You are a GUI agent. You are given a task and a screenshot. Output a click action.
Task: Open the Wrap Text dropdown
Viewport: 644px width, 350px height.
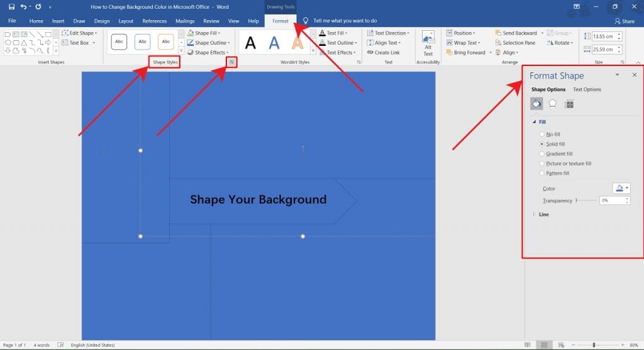(463, 43)
